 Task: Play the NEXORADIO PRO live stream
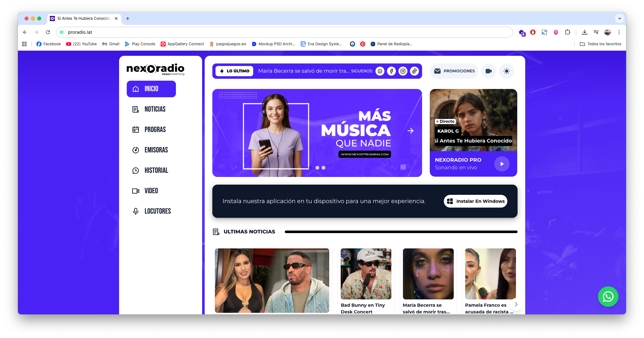click(502, 164)
